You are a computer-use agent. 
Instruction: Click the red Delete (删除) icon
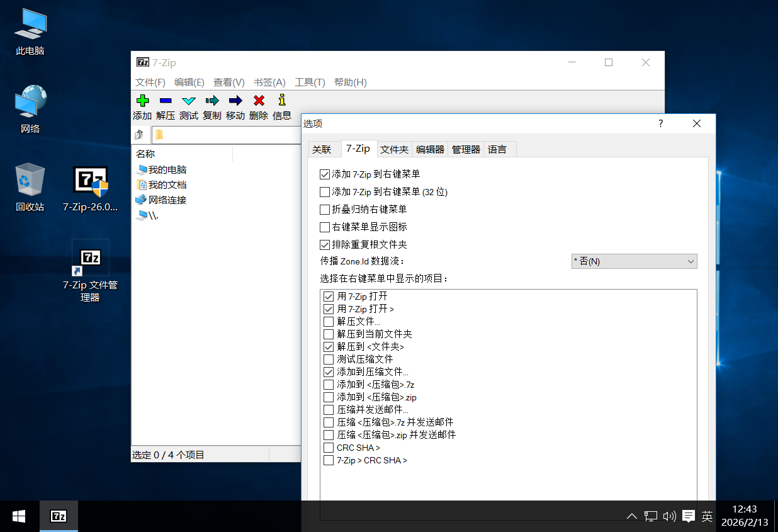tap(259, 101)
